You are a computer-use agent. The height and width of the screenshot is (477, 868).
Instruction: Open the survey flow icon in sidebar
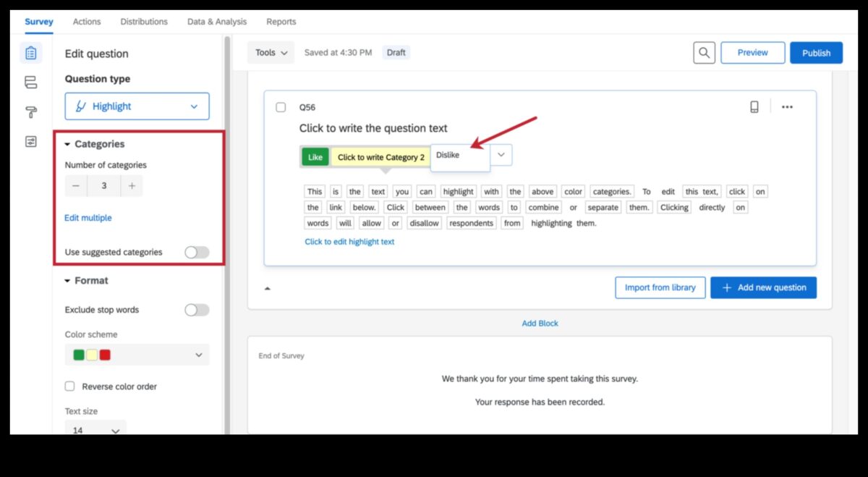pos(30,83)
